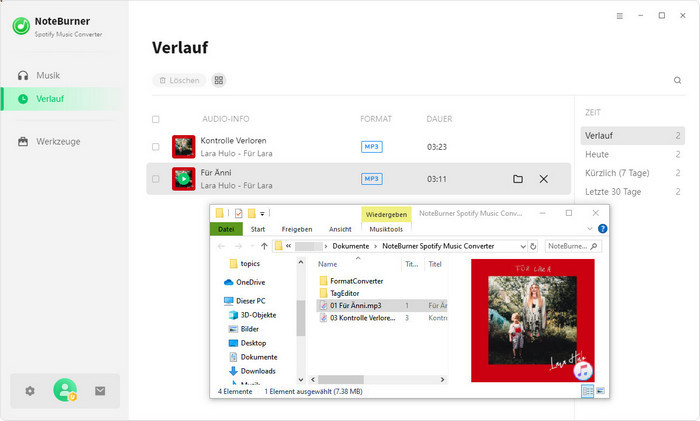This screenshot has height=421, width=700.
Task: Open the Start ribbon tab in Explorer
Action: pos(258,229)
